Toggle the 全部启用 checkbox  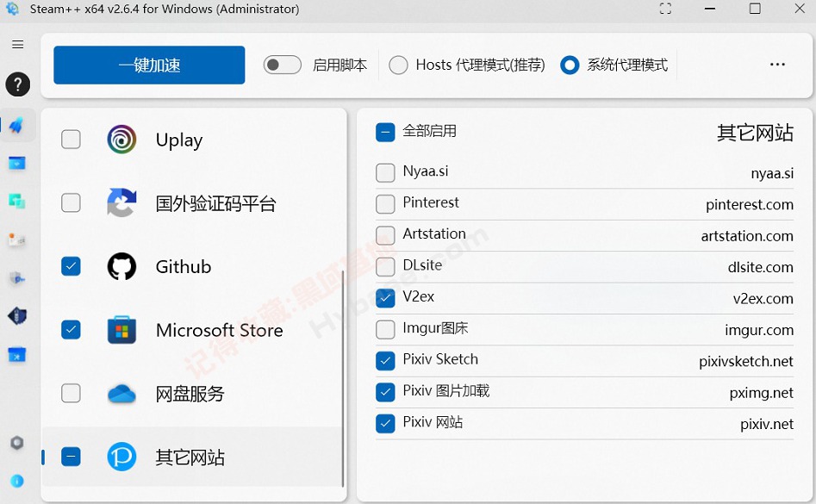coord(385,132)
